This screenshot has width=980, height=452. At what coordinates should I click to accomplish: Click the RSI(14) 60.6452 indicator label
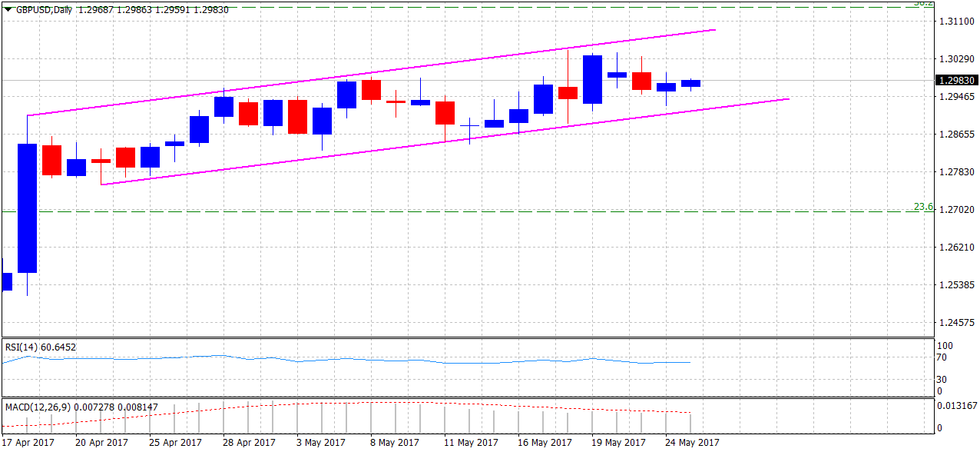tap(41, 347)
